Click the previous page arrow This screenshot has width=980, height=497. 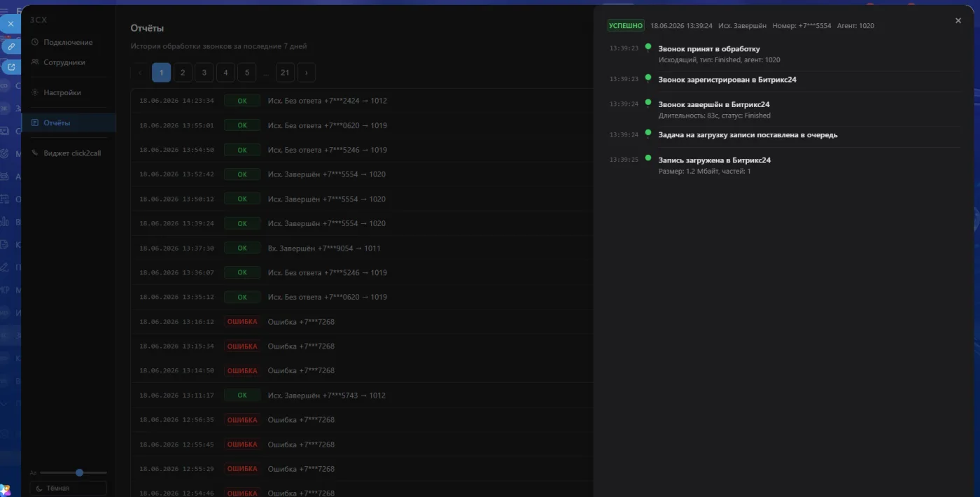[140, 72]
